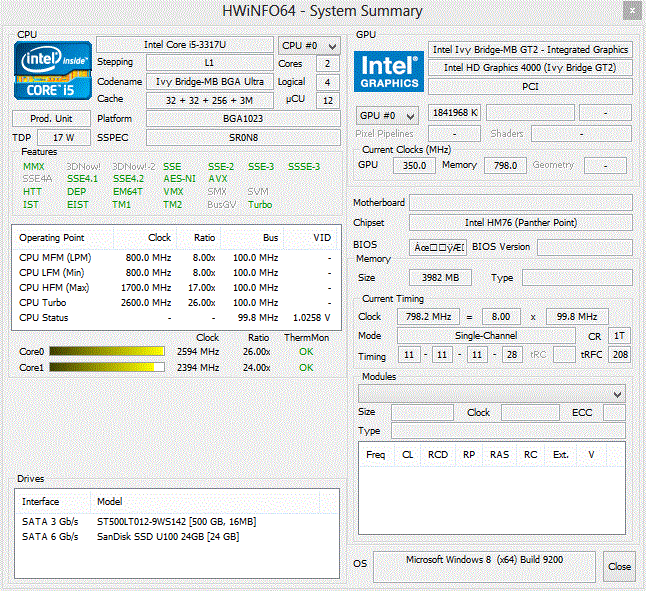Click the 798.2 MHz memory clock field
The width and height of the screenshot is (646, 591).
428,317
